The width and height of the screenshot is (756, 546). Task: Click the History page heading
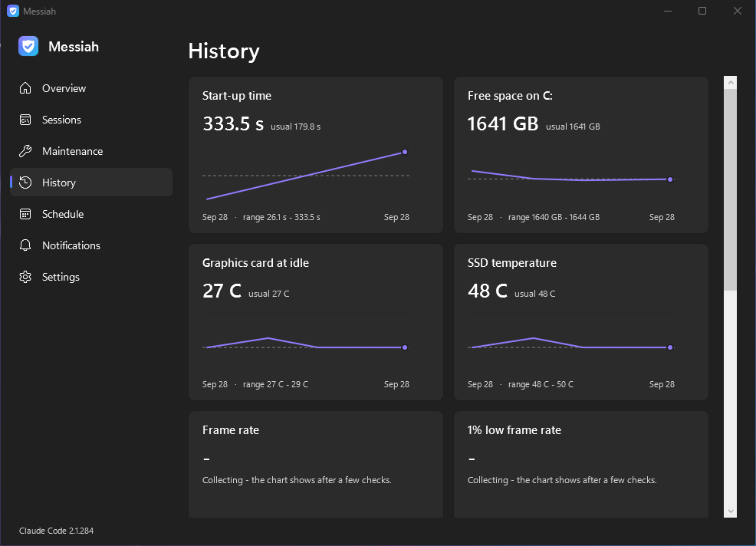224,51
